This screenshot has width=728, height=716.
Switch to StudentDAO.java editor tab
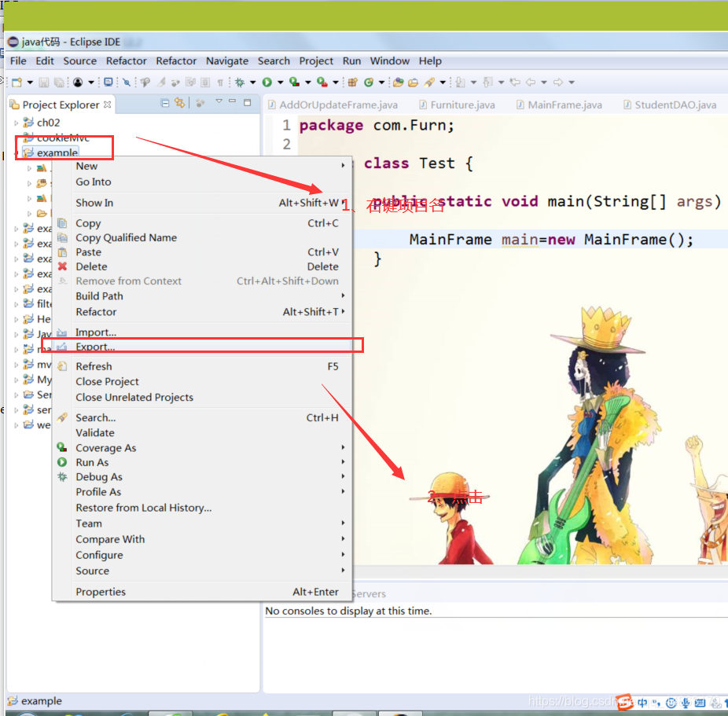click(670, 105)
